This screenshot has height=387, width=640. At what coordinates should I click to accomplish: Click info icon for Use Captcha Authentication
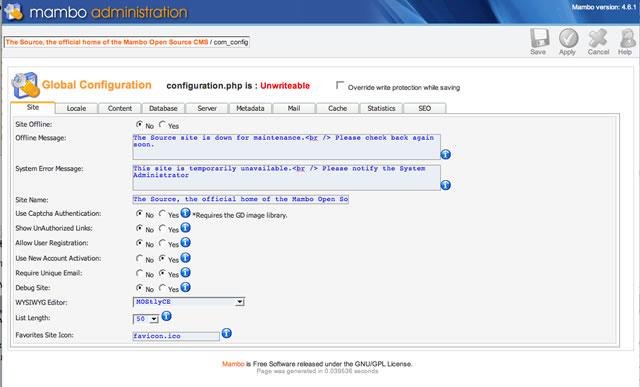pyautogui.click(x=186, y=213)
